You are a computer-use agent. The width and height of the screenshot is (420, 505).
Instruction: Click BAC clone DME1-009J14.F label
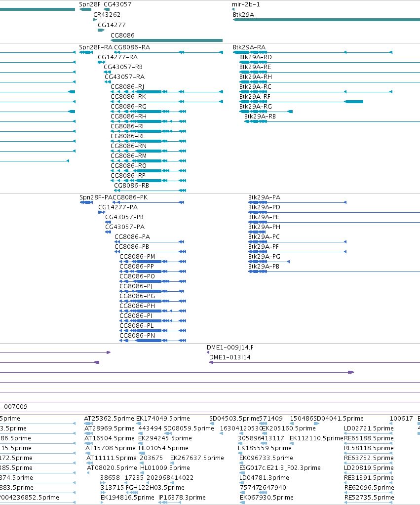pos(230,348)
